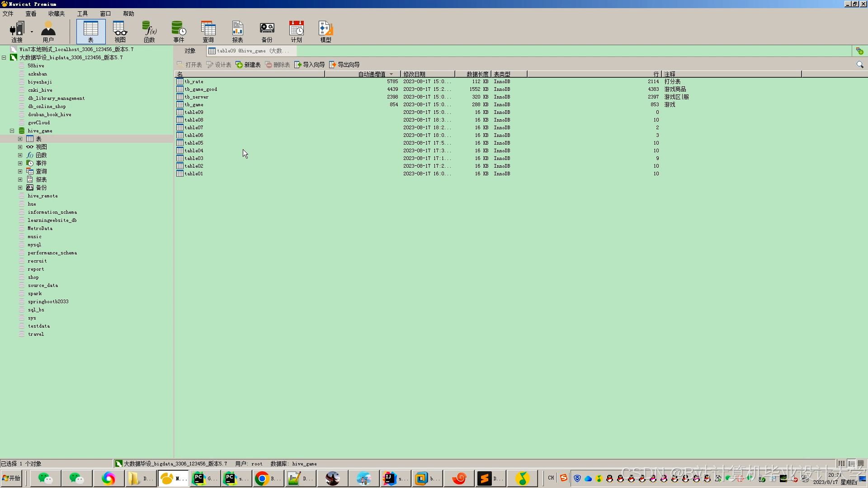Open the Function toolbar icon
Image resolution: width=868 pixels, height=488 pixels.
[149, 31]
